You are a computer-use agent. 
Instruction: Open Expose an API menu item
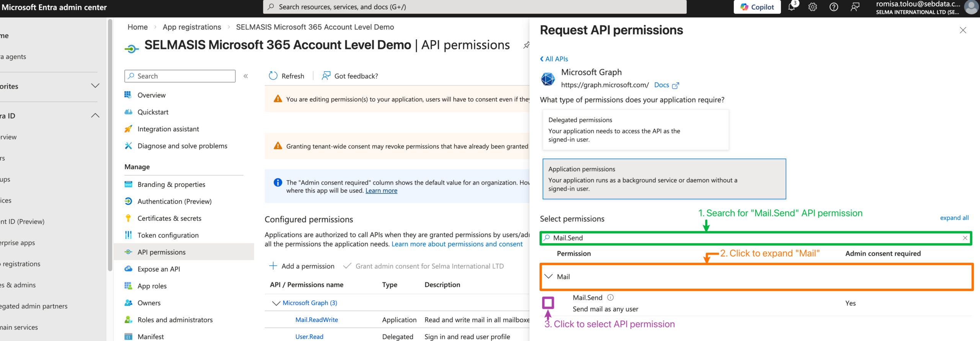point(158,269)
